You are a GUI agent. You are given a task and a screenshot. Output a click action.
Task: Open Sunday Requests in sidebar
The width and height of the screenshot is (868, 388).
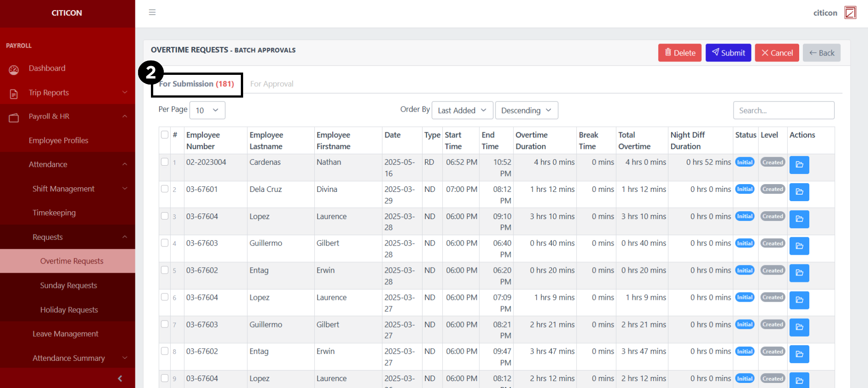tap(68, 285)
